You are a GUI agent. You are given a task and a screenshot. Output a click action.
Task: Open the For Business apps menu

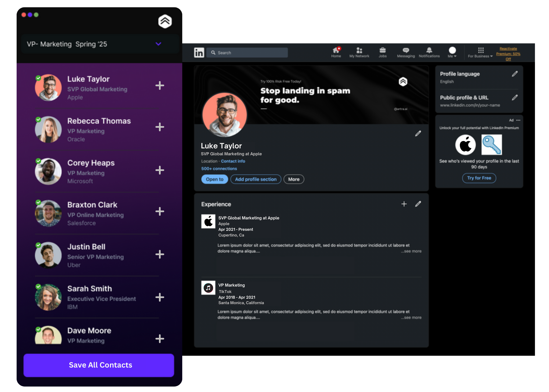480,53
